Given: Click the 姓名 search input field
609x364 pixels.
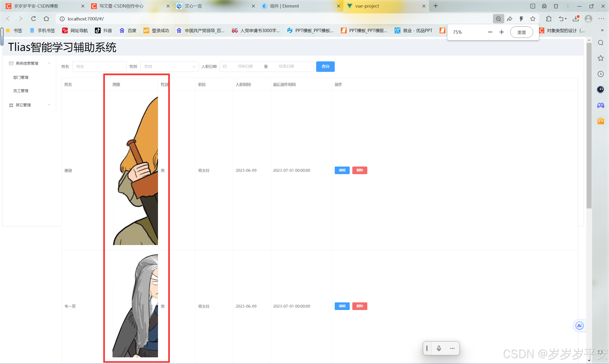Looking at the screenshot, I should pyautogui.click(x=99, y=66).
